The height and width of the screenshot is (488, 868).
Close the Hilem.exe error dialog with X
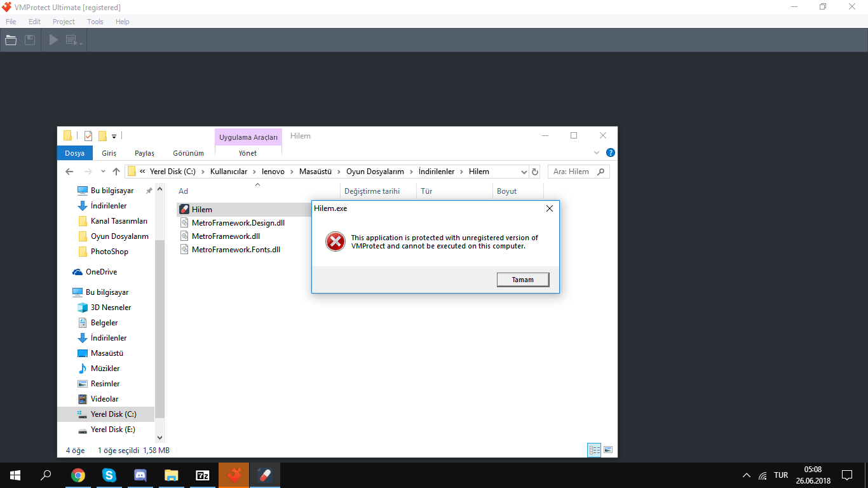coord(550,208)
